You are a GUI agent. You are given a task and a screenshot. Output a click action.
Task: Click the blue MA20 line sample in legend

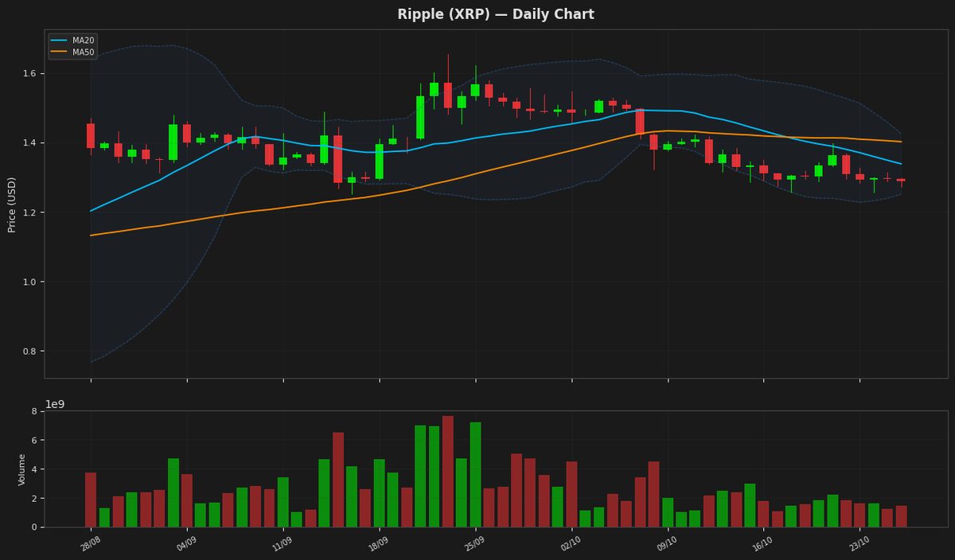point(60,41)
